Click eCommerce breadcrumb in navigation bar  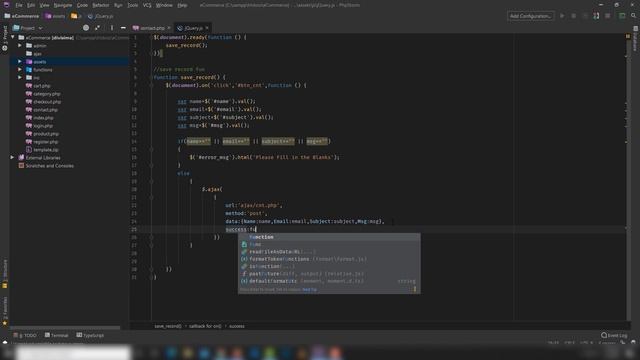click(22, 16)
